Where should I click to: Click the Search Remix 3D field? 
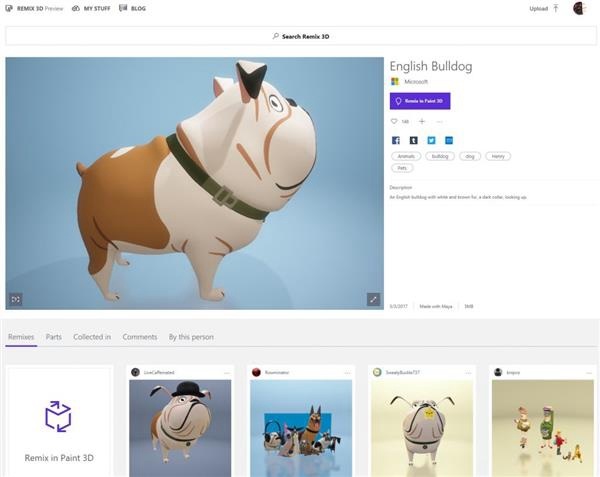pos(300,36)
